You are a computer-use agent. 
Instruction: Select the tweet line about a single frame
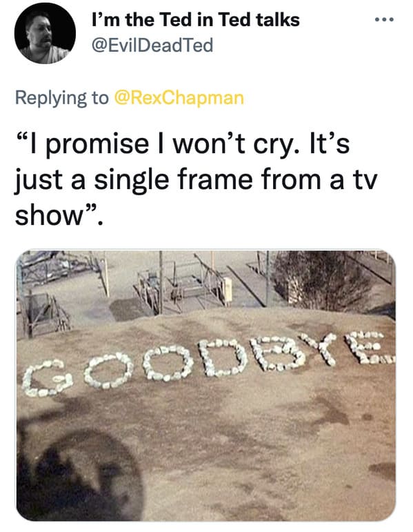(196, 181)
